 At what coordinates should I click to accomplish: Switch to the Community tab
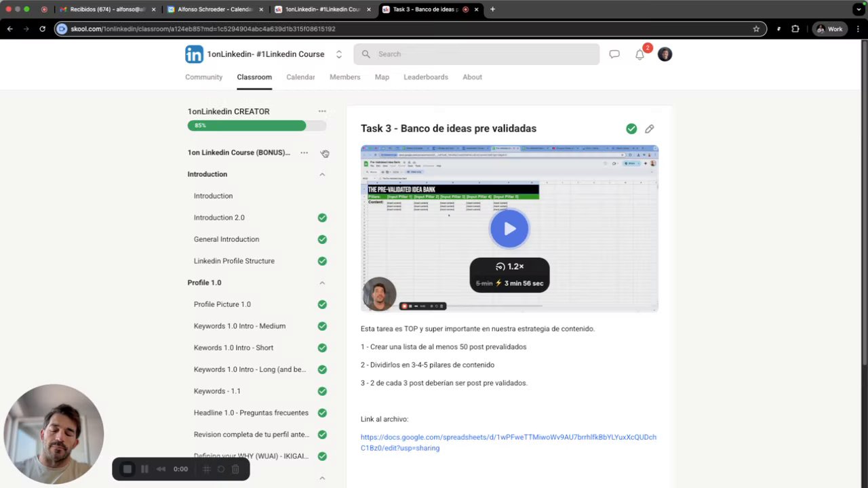pos(203,77)
